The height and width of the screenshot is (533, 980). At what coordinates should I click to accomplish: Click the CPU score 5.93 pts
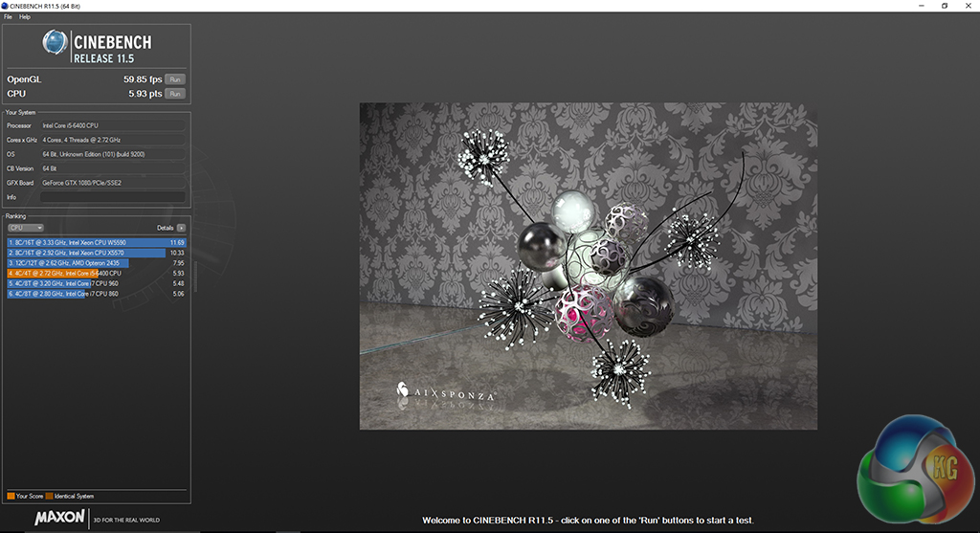pos(145,94)
